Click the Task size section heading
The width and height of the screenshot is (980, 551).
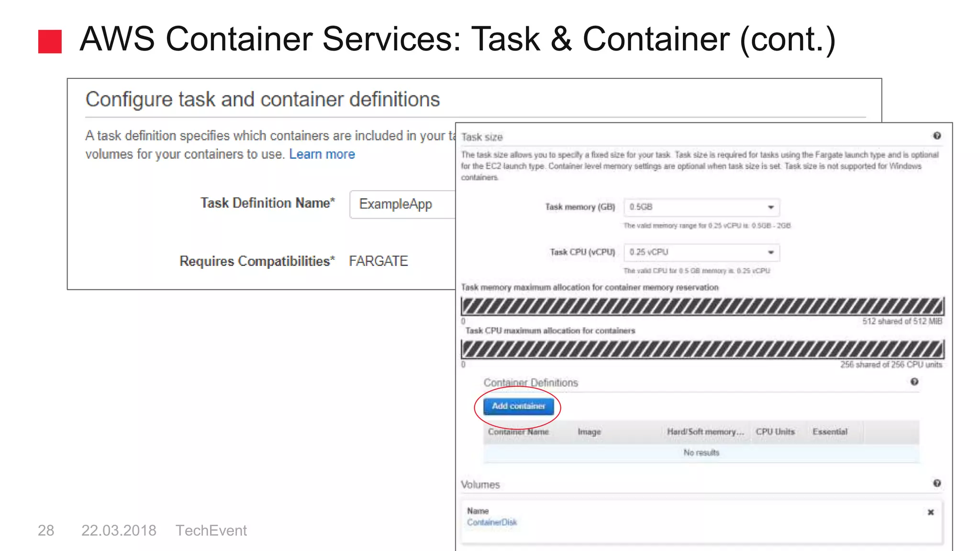pos(482,137)
